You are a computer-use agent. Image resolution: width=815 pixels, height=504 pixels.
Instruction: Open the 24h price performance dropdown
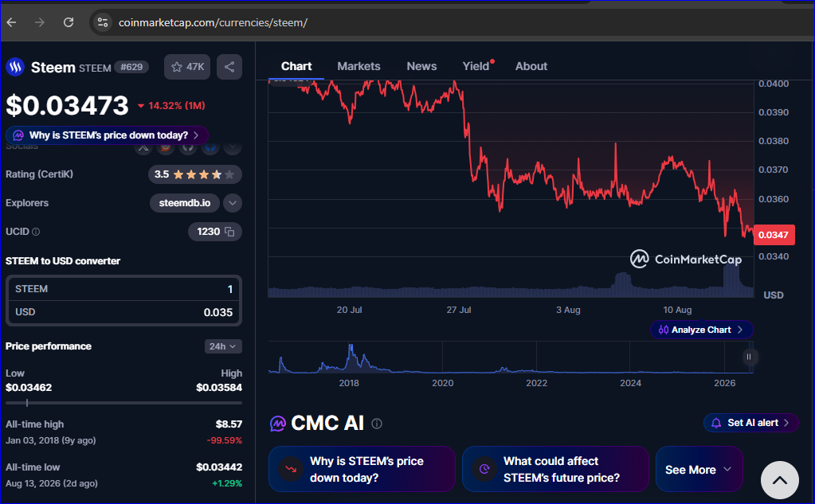(223, 346)
